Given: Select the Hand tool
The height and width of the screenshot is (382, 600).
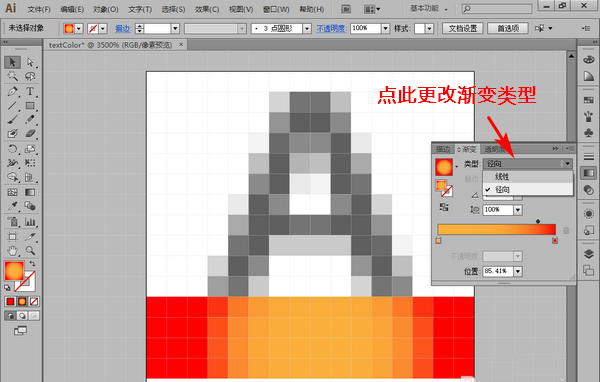Looking at the screenshot, I should (12, 251).
